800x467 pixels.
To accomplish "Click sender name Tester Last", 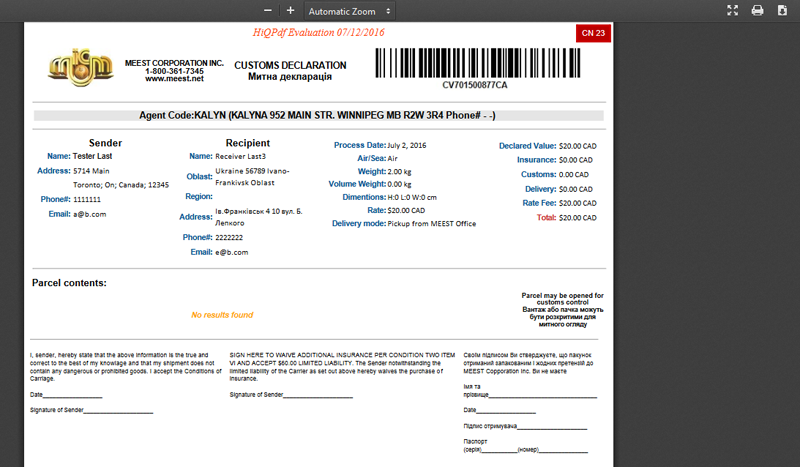I will (92, 156).
